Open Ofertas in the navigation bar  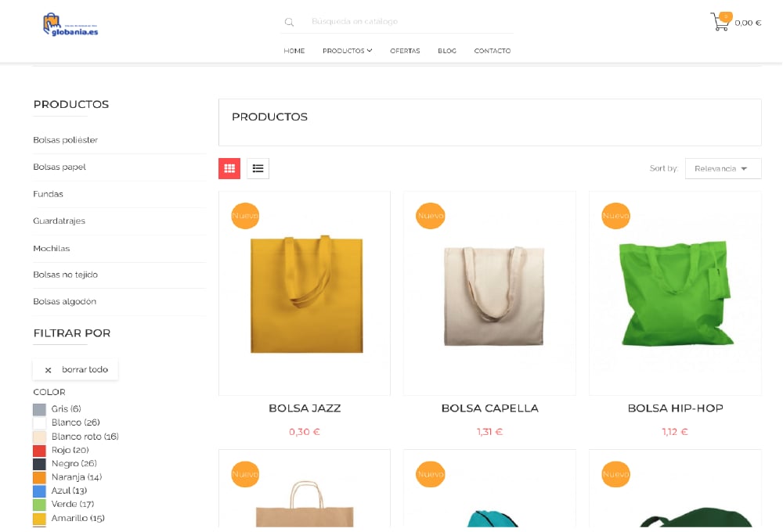tap(405, 51)
